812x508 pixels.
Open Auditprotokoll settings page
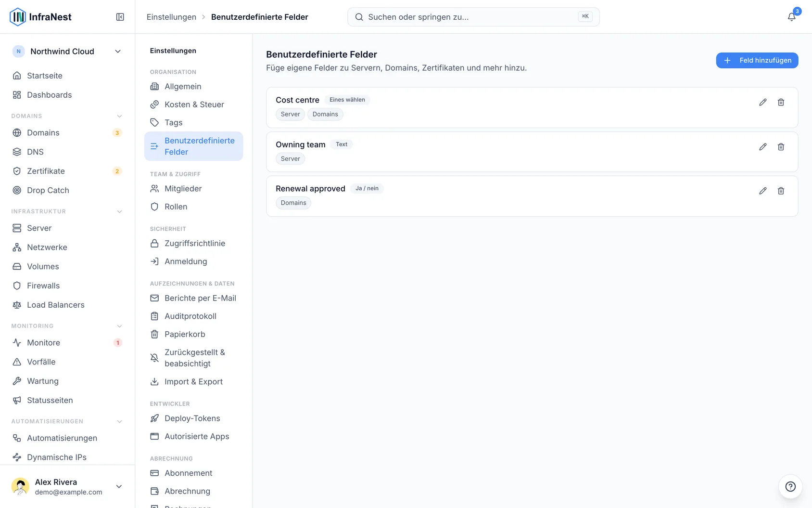193,316
